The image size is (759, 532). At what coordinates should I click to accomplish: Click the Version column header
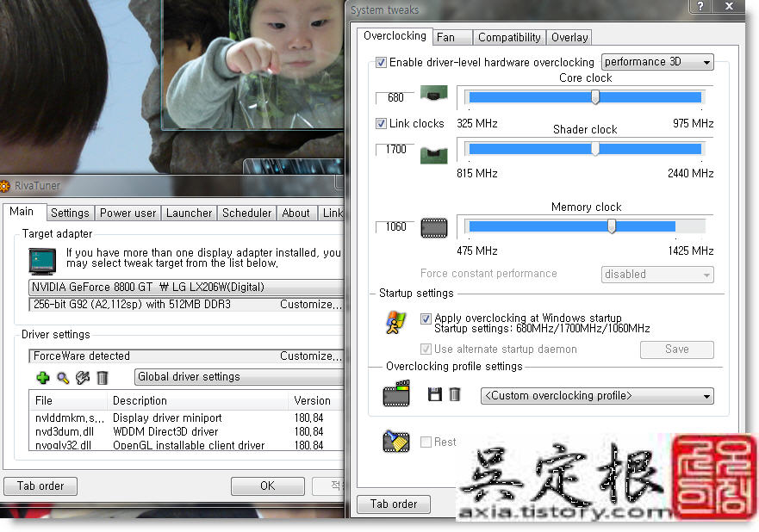point(315,401)
